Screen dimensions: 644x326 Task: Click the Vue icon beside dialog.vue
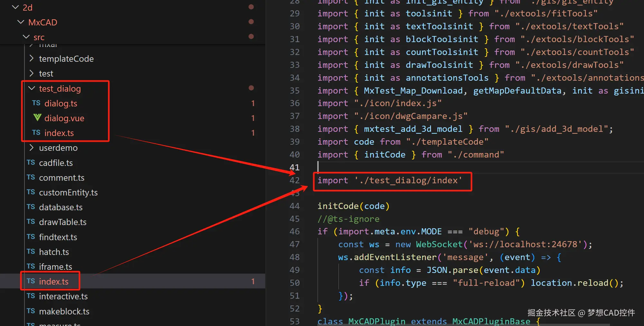[37, 118]
